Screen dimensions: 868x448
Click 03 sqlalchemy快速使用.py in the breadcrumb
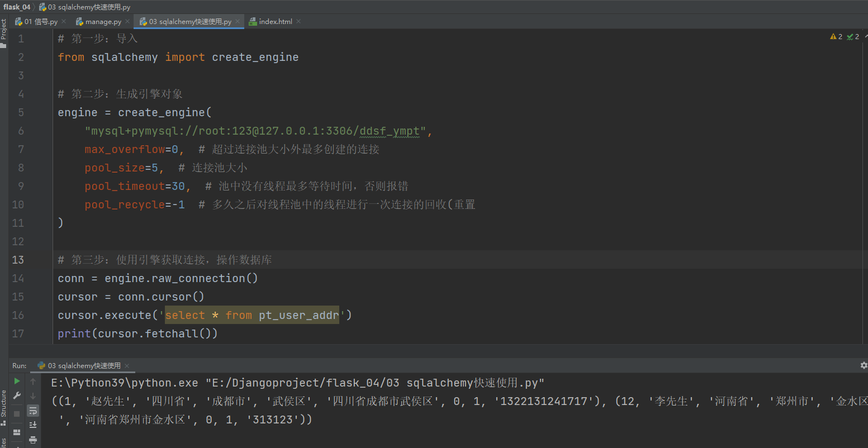[x=84, y=7]
